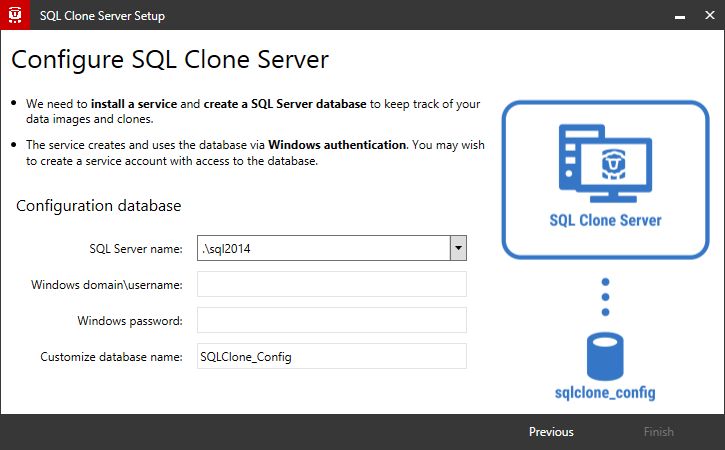Click the "SQL Clone Server" caption under the monitors
The height and width of the screenshot is (450, 725).
coord(605,220)
